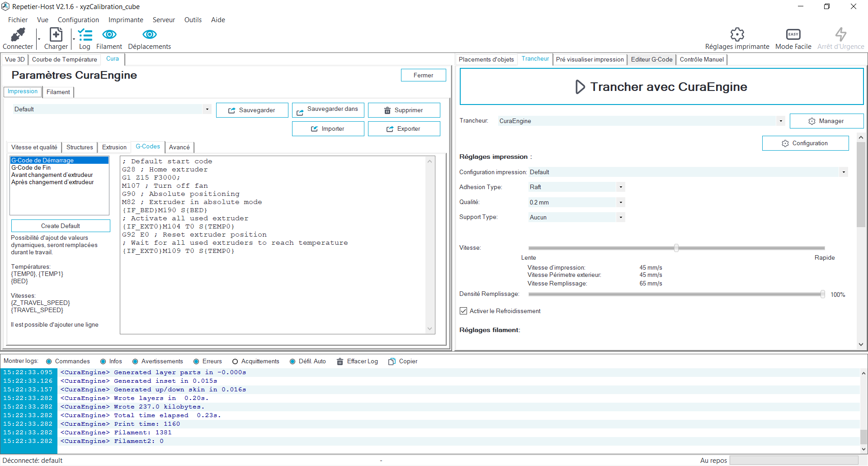
Task: Click Arrêt d'Urgence lightning icon
Action: pyautogui.click(x=840, y=34)
